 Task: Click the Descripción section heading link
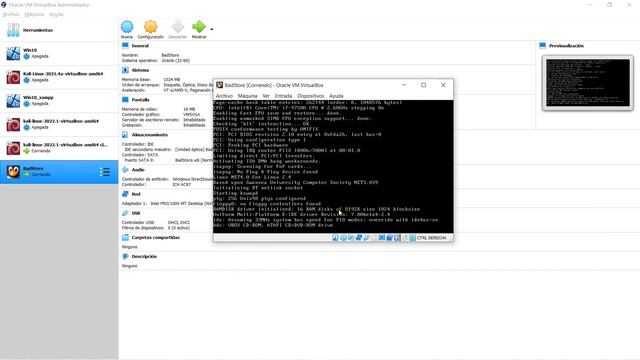(x=144, y=256)
